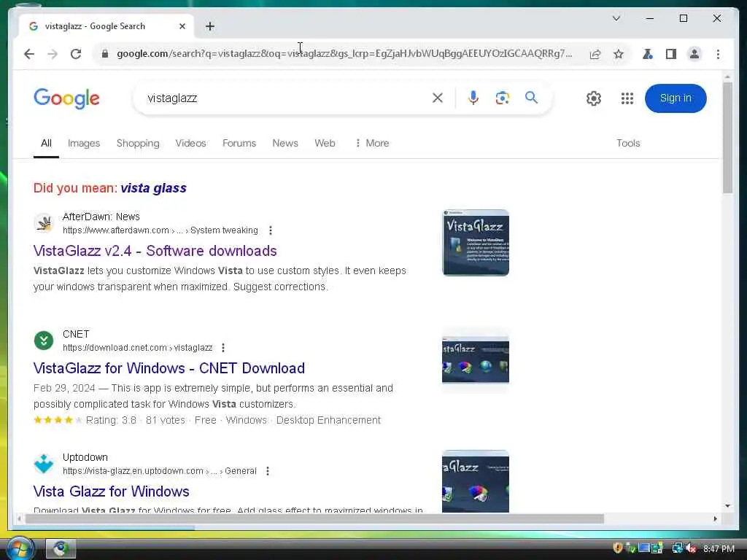Click the Uptodown site favicon
The height and width of the screenshot is (560, 747).
(x=44, y=464)
